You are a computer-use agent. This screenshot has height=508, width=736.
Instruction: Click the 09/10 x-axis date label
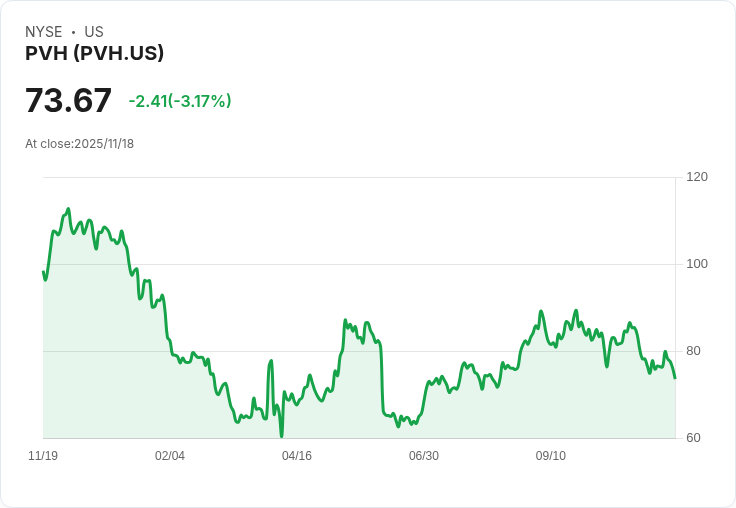[x=551, y=456]
